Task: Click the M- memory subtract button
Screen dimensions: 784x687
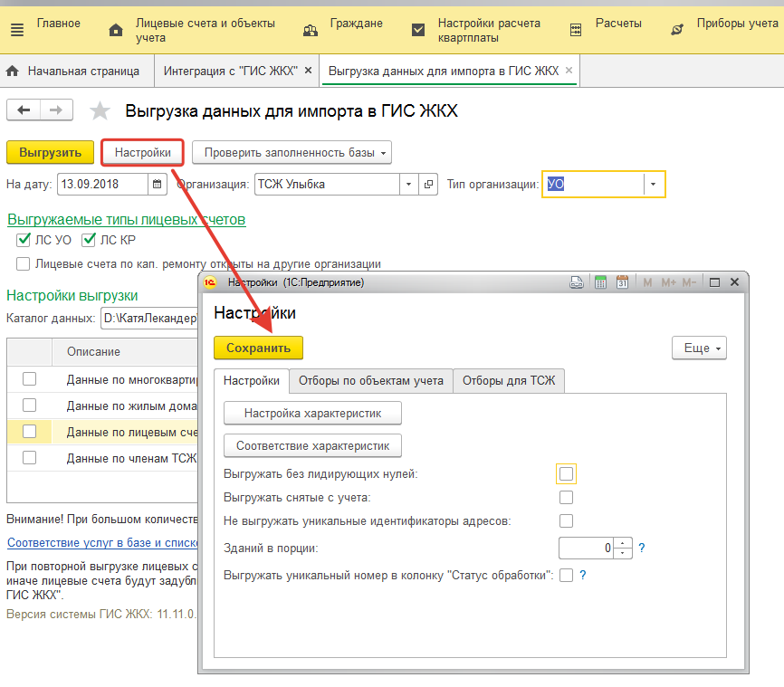Action: [x=690, y=282]
